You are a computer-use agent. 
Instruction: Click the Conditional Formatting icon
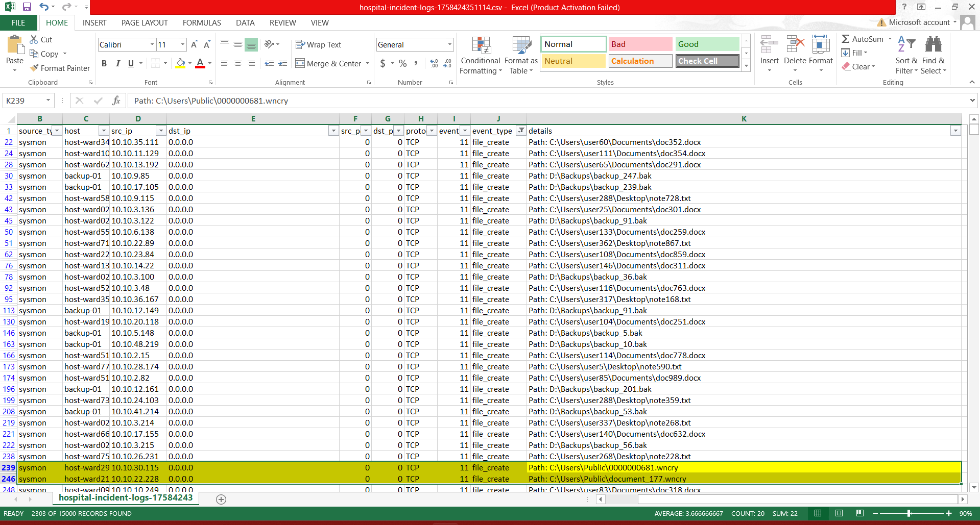[x=481, y=46]
